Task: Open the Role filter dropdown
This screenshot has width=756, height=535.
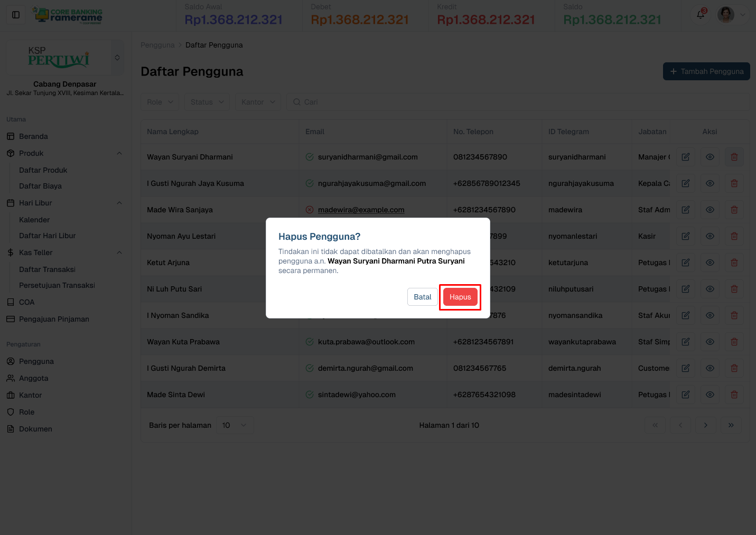Action: (160, 101)
